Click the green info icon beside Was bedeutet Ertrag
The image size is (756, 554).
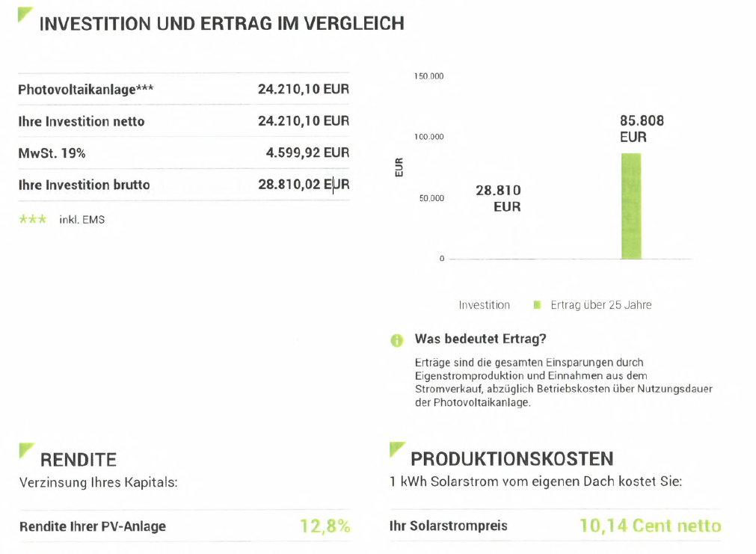396,340
